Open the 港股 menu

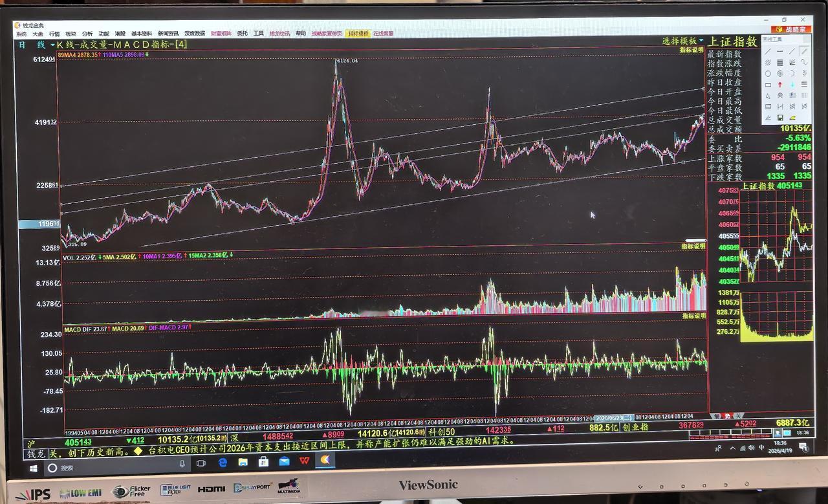pyautogui.click(x=120, y=34)
